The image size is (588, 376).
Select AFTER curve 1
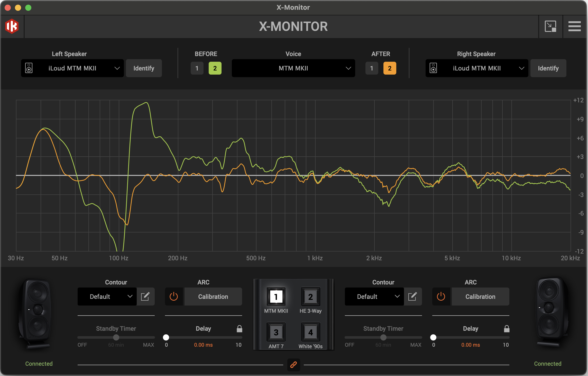[372, 68]
